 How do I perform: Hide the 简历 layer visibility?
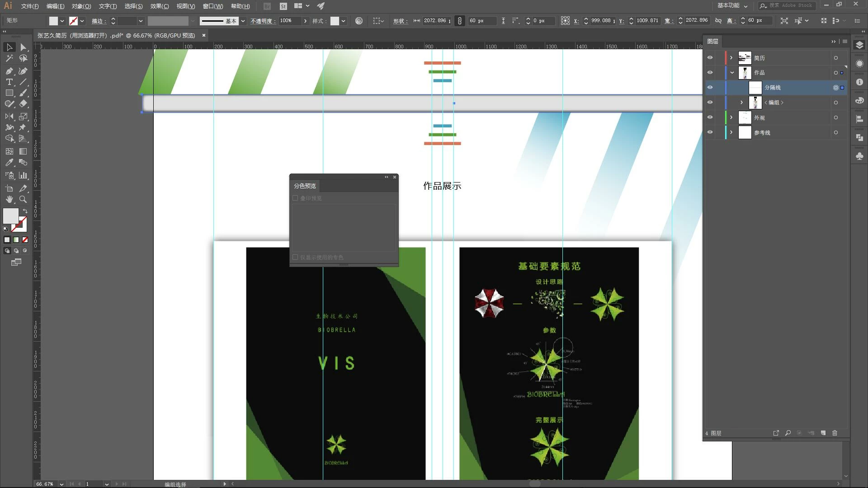(x=710, y=58)
